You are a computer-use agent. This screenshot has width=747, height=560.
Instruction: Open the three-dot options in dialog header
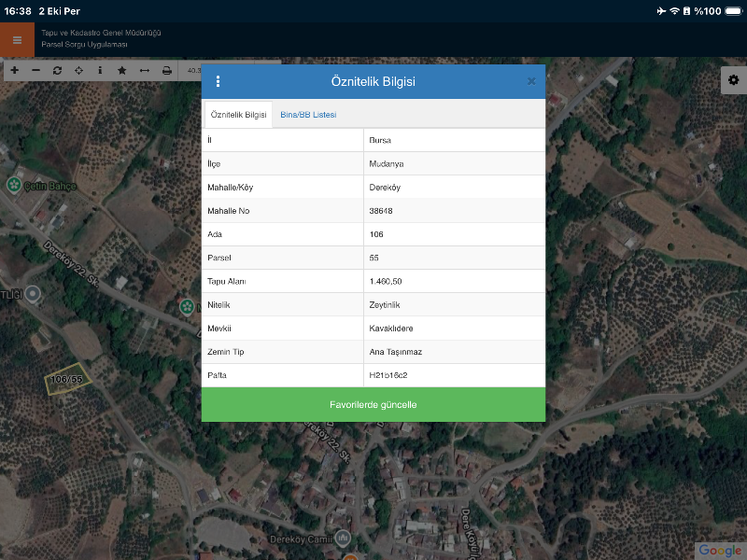coord(218,81)
